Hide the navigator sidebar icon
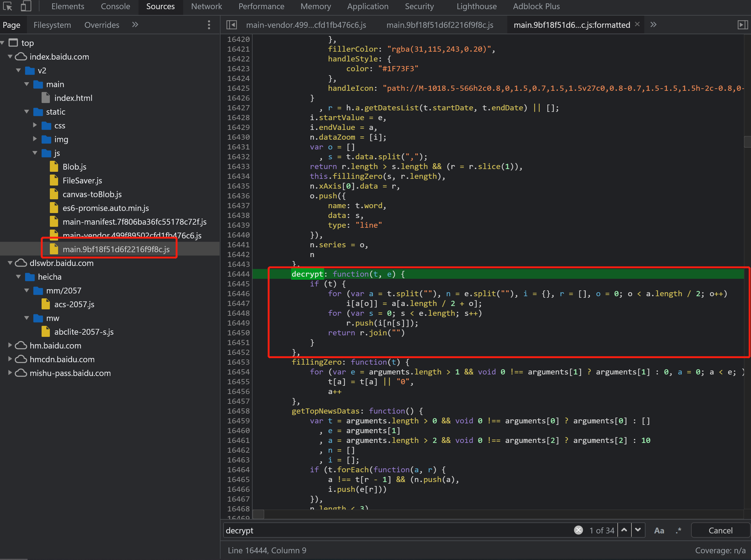 (231, 25)
